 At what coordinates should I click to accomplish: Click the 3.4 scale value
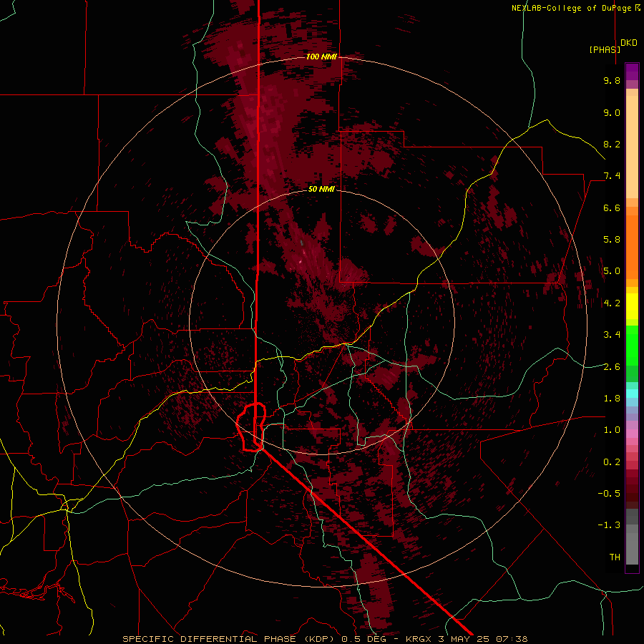[x=612, y=335]
